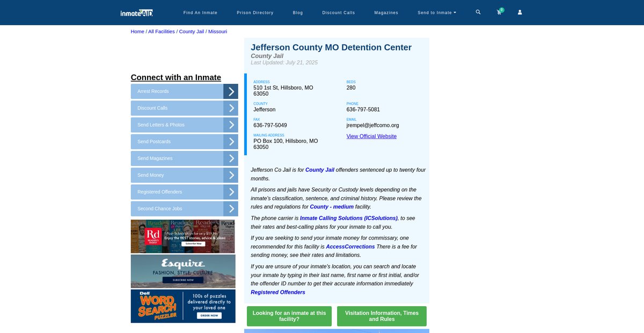Click the phone number 636-797-5081
Screen dimensions: 644x333
point(363,110)
